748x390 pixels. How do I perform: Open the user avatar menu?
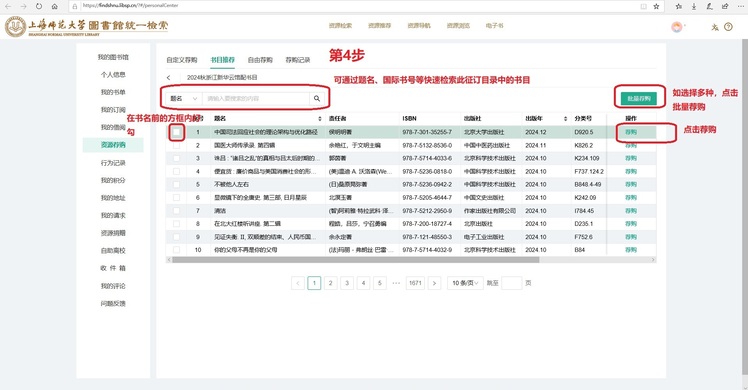(x=676, y=27)
